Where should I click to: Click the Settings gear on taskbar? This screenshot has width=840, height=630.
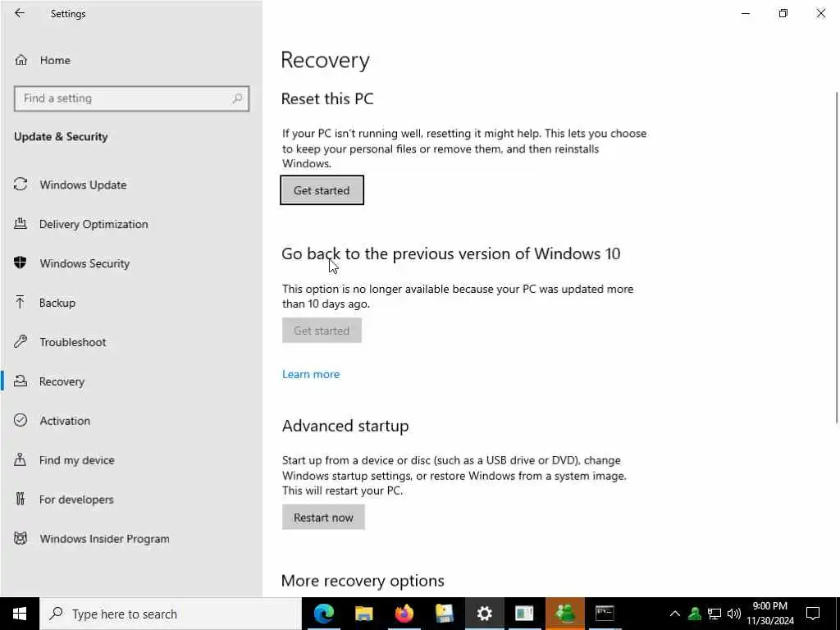coord(484,614)
